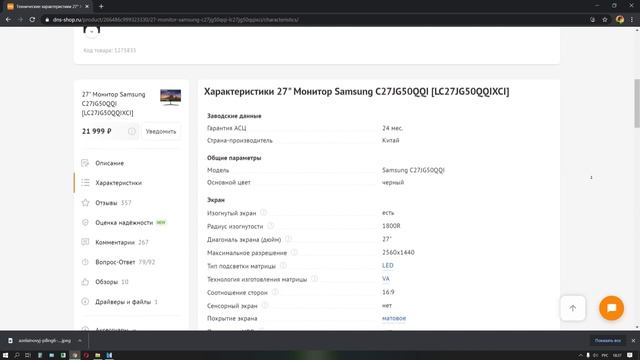Click Samsung C27JG50QQI model value

[413, 170]
